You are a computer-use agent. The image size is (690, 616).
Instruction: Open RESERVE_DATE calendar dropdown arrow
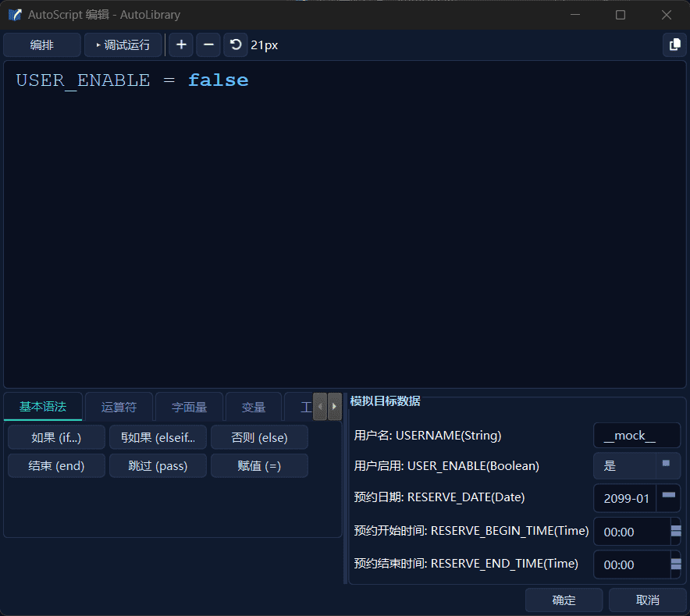pyautogui.click(x=668, y=498)
